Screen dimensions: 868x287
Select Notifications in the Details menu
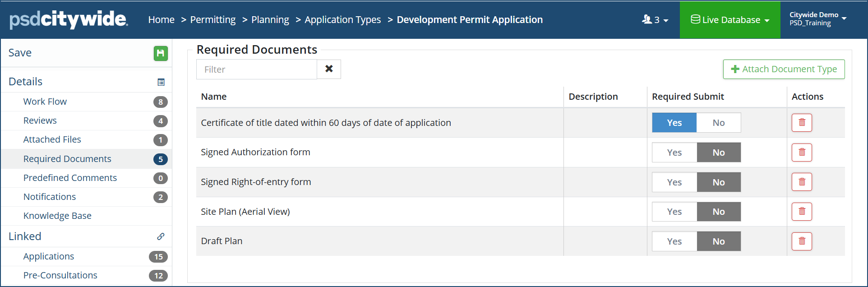tap(50, 197)
